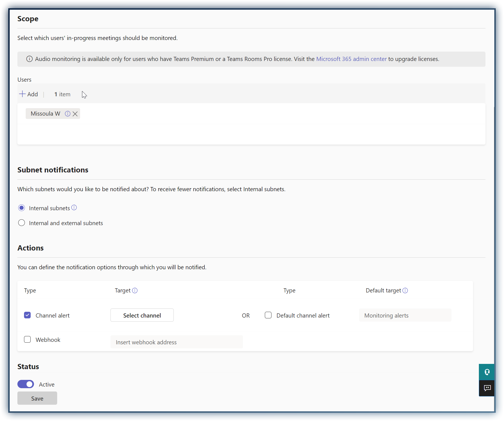Click the plus Add users icon
Screen dimensions: 504x421
point(22,94)
